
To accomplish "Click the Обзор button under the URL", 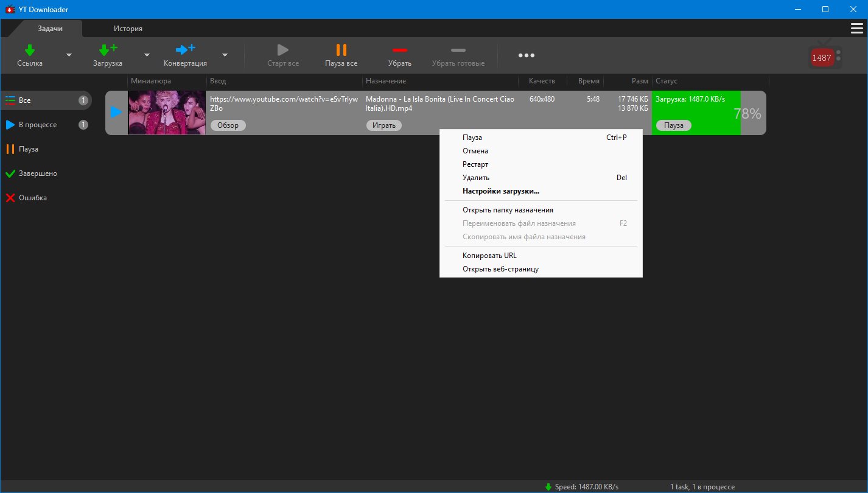I will point(228,125).
